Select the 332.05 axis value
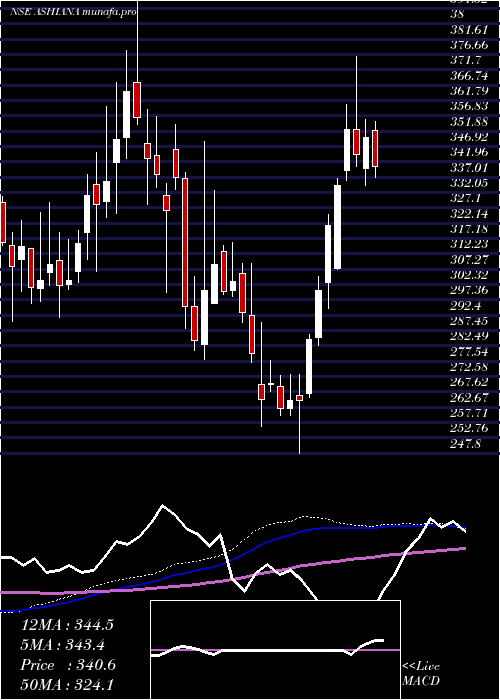This screenshot has width=500, height=700. coord(469,183)
